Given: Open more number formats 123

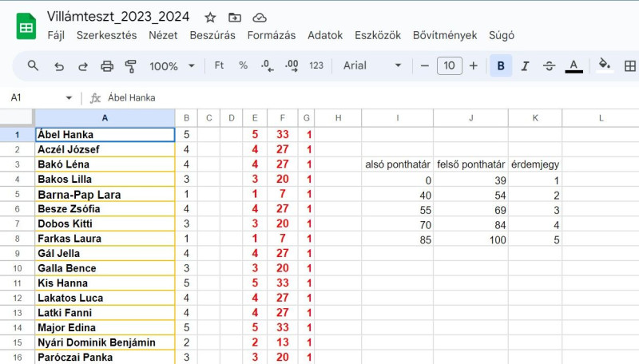Looking at the screenshot, I should pyautogui.click(x=316, y=65).
